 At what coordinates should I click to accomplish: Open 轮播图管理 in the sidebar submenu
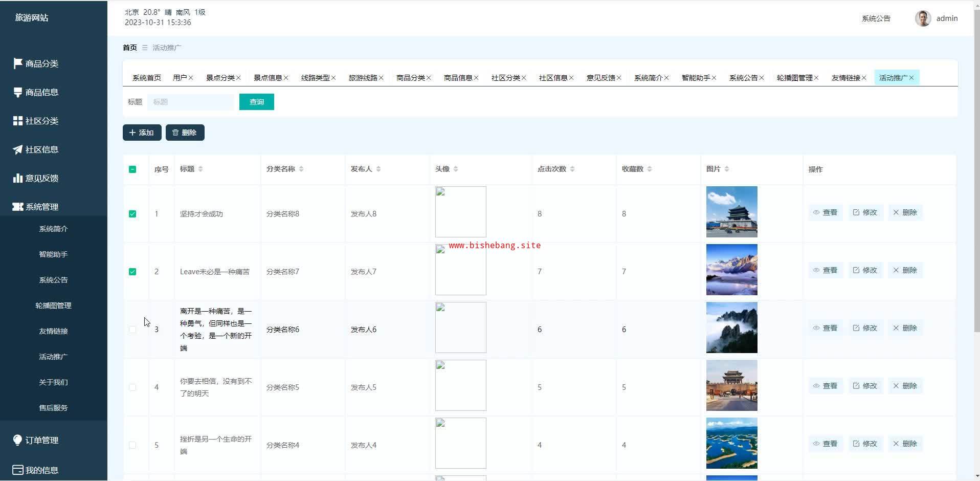tap(53, 305)
